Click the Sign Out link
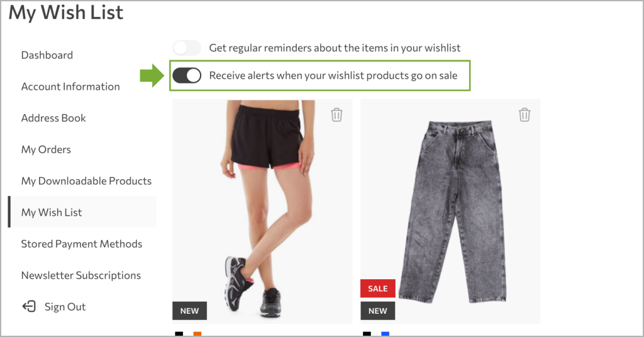 (65, 307)
